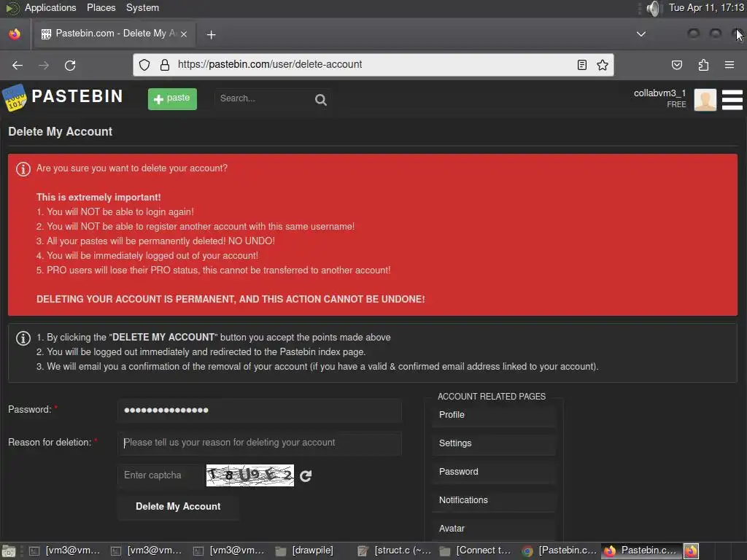Click the info icon in the notes box
Viewport: 747px width, 560px height.
[23, 338]
